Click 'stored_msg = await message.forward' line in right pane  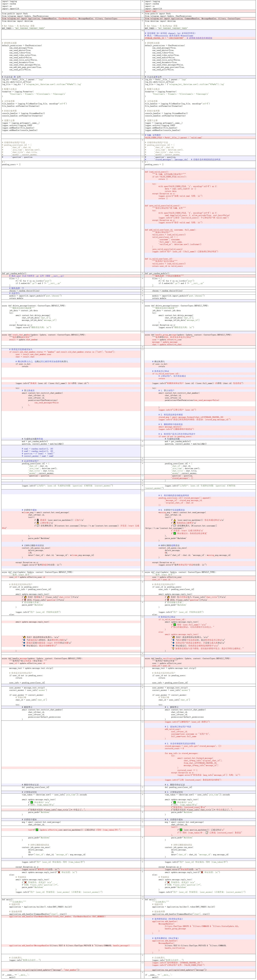[191, 417]
